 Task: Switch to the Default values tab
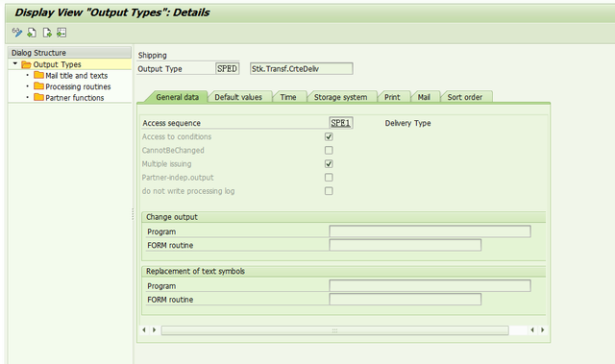[x=238, y=97]
